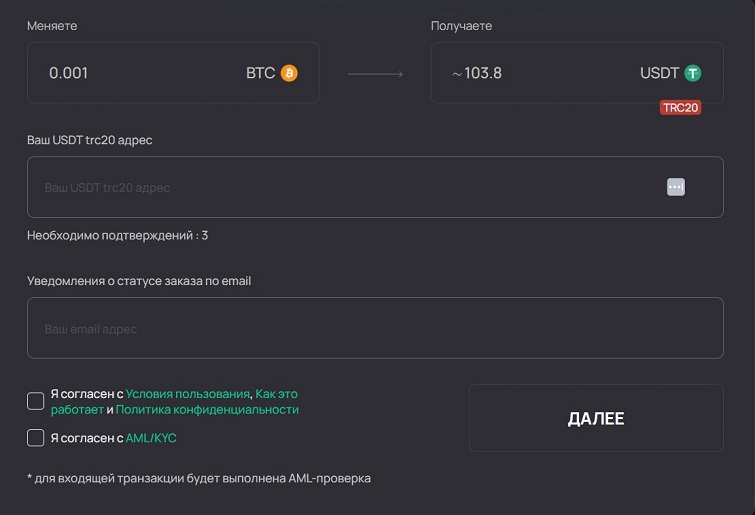The height and width of the screenshot is (515, 755).
Task: Select the BTC currency label
Action: [260, 73]
